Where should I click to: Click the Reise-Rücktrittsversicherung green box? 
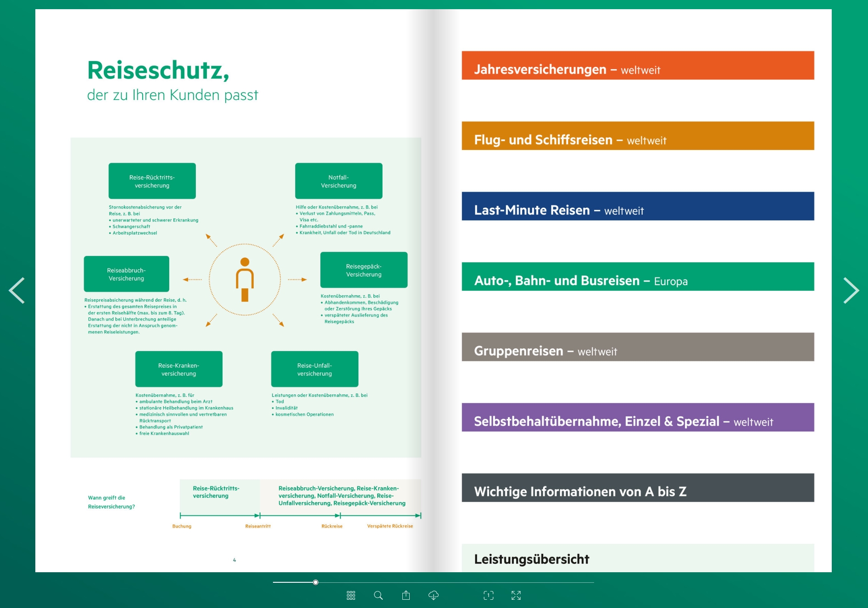tap(152, 181)
